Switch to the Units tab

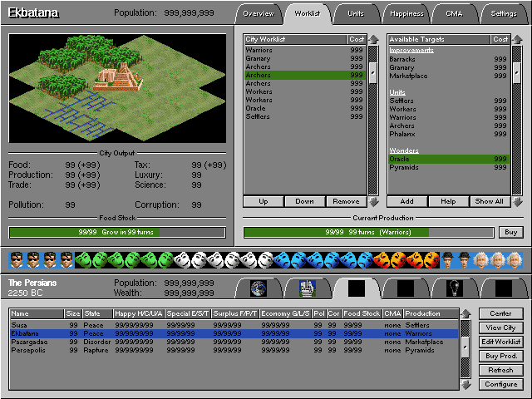point(356,14)
